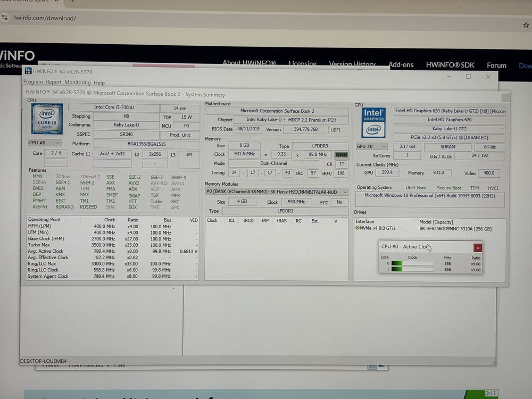Click the Microsoft Corporation Surface Book 2 motherboard field

coord(277,111)
